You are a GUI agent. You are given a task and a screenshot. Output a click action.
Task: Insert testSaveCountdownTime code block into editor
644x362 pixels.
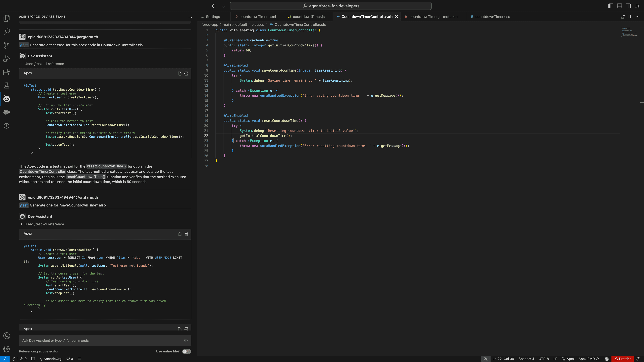click(186, 234)
